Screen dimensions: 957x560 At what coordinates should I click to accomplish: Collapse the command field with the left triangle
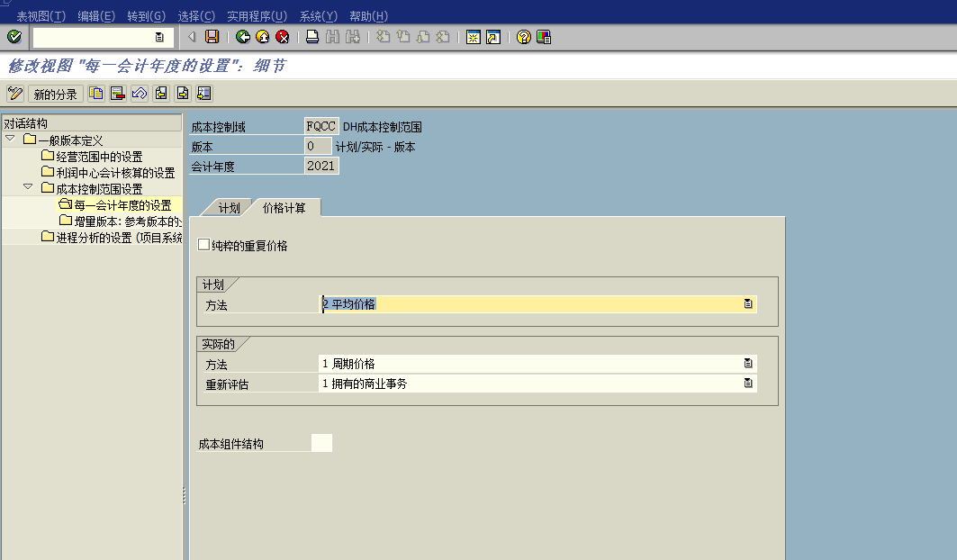(x=192, y=37)
